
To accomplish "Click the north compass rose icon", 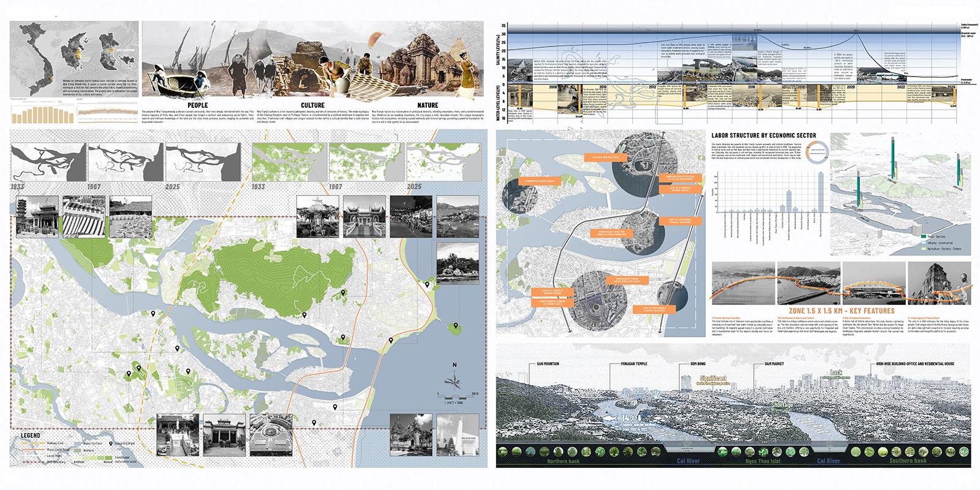I will pos(454,379).
